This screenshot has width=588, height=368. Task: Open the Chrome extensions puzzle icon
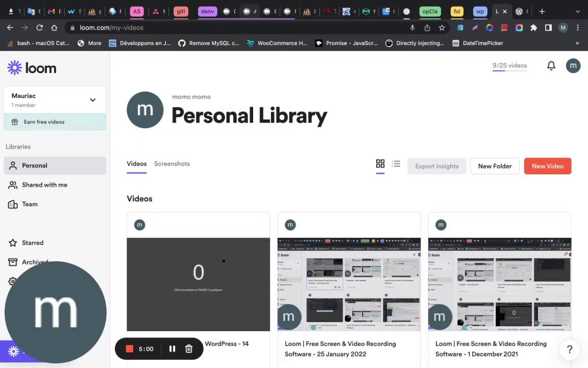[x=533, y=28]
